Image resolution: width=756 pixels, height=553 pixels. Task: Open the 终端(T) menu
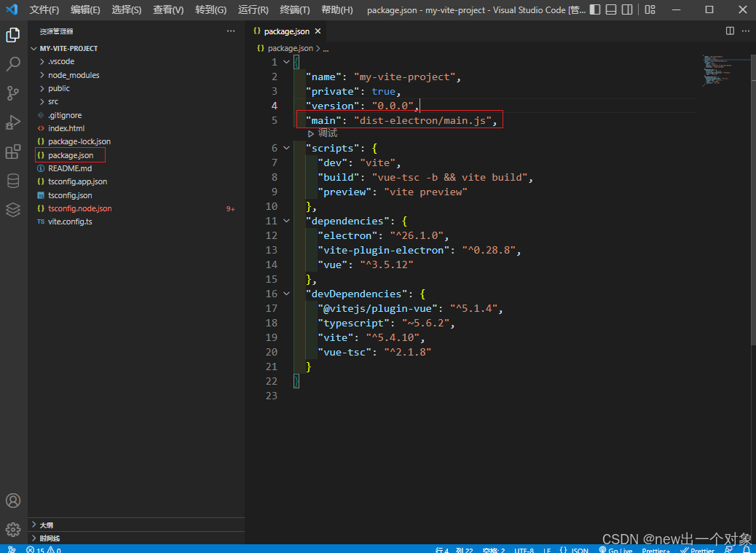295,9
